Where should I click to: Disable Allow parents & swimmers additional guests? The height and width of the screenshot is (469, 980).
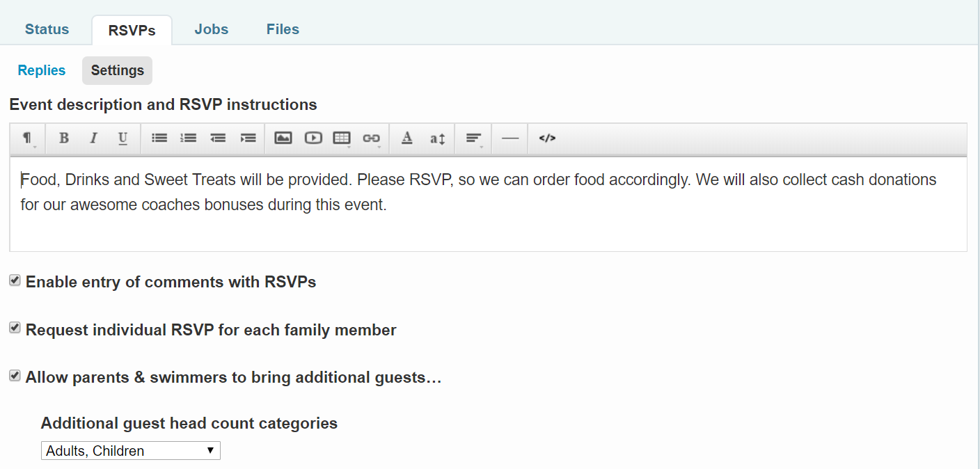[x=15, y=376]
